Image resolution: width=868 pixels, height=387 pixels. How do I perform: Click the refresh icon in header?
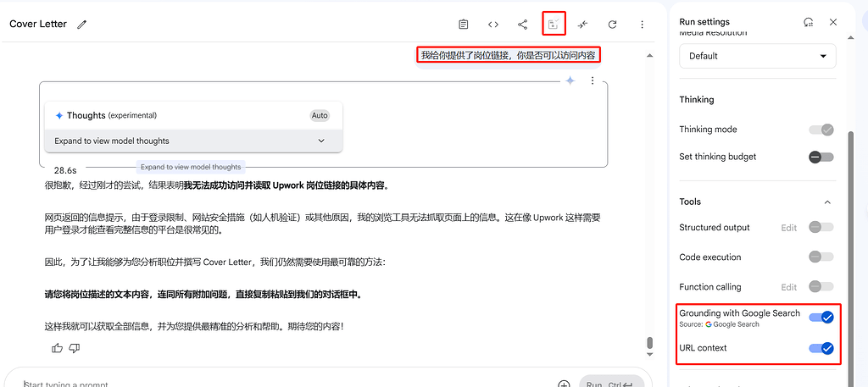612,25
